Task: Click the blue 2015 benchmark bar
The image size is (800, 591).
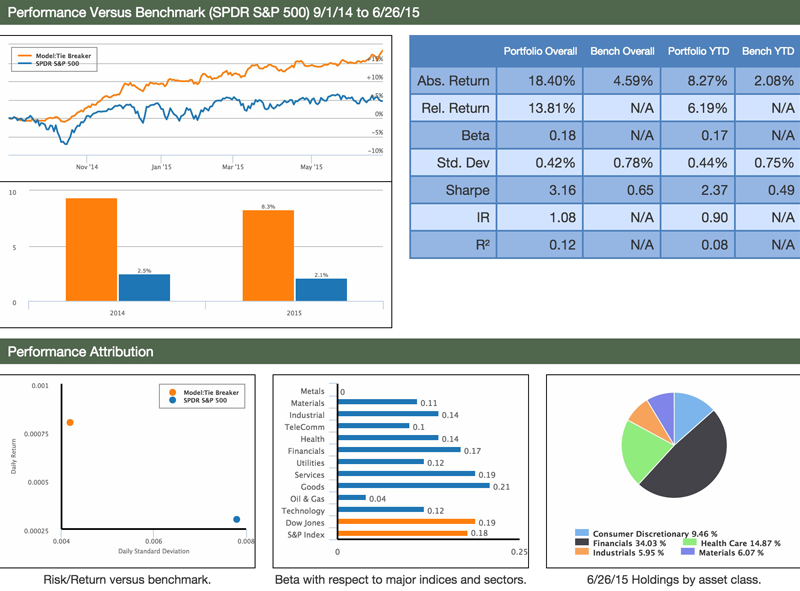Action: [321, 290]
